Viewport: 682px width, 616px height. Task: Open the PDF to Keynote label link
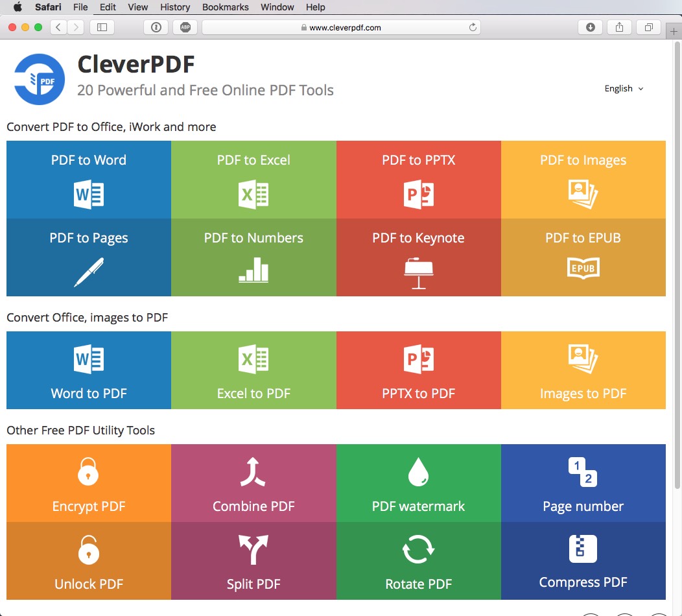pyautogui.click(x=418, y=238)
